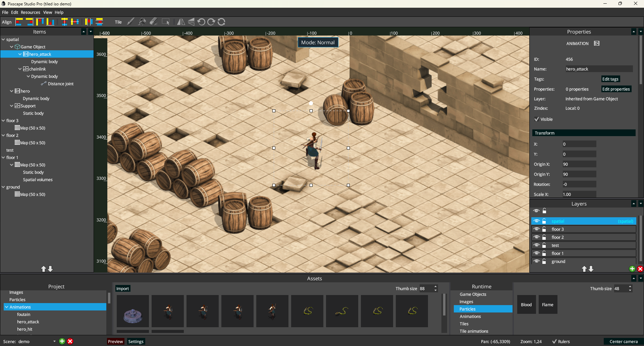Move selected item up in Items panel
This screenshot has width=644, height=346.
coord(44,269)
